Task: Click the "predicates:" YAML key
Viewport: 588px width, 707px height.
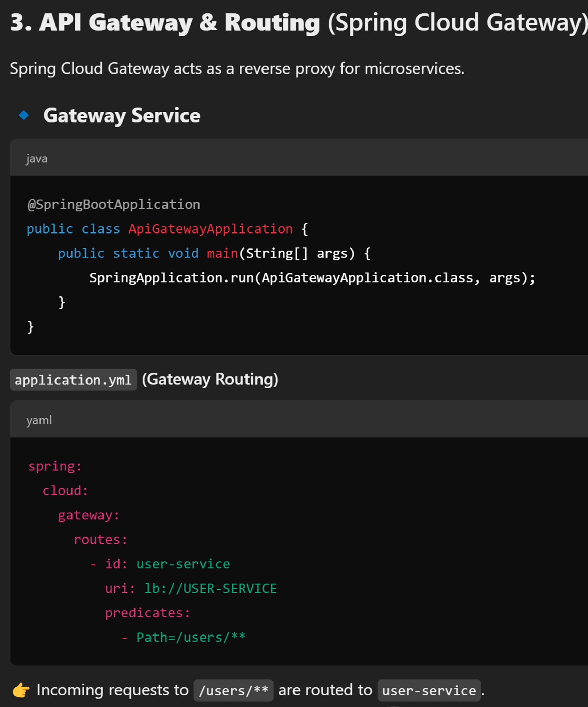Action: click(147, 613)
